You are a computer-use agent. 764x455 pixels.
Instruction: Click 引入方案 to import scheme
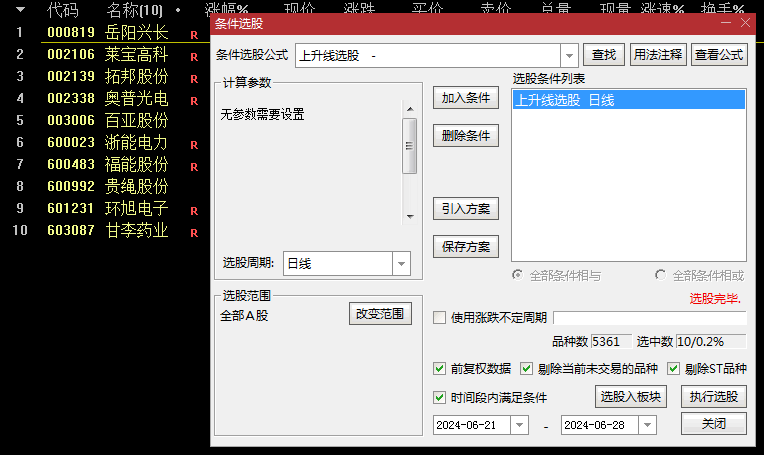click(466, 209)
